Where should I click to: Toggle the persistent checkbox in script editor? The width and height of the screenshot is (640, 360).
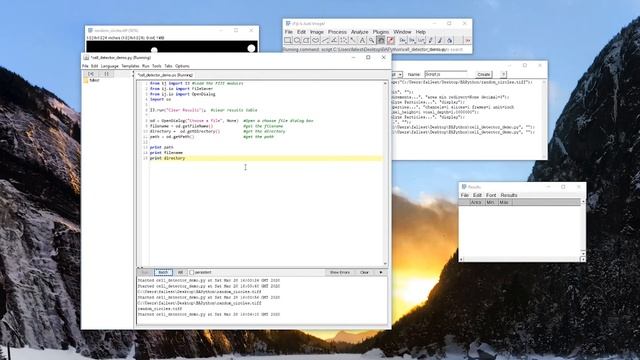[x=191, y=272]
